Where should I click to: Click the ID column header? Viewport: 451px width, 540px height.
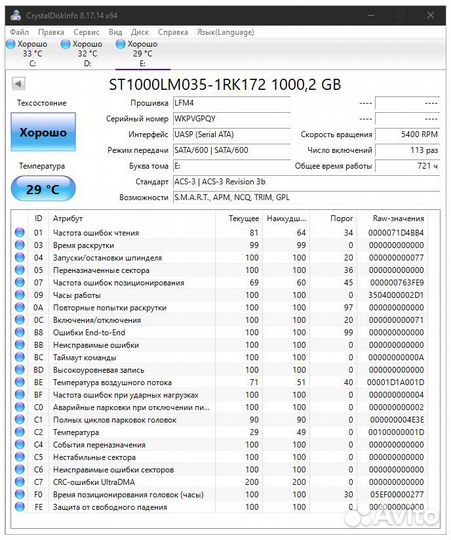(x=38, y=218)
